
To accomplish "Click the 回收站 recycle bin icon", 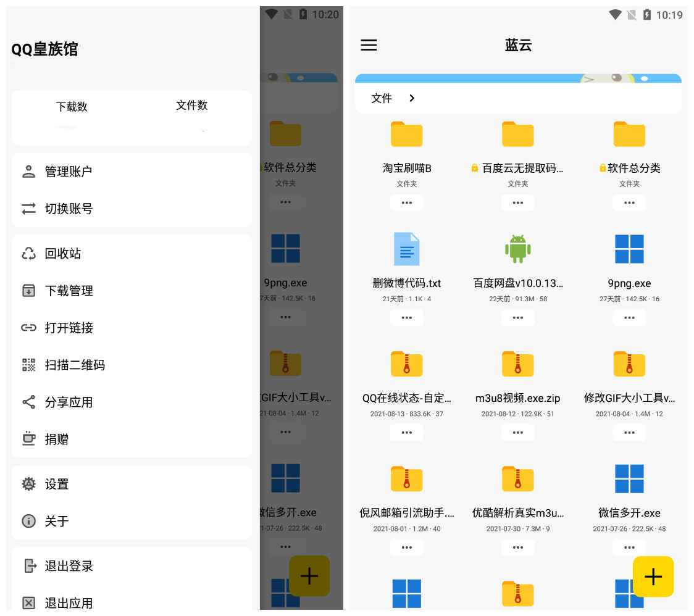I will [x=29, y=254].
